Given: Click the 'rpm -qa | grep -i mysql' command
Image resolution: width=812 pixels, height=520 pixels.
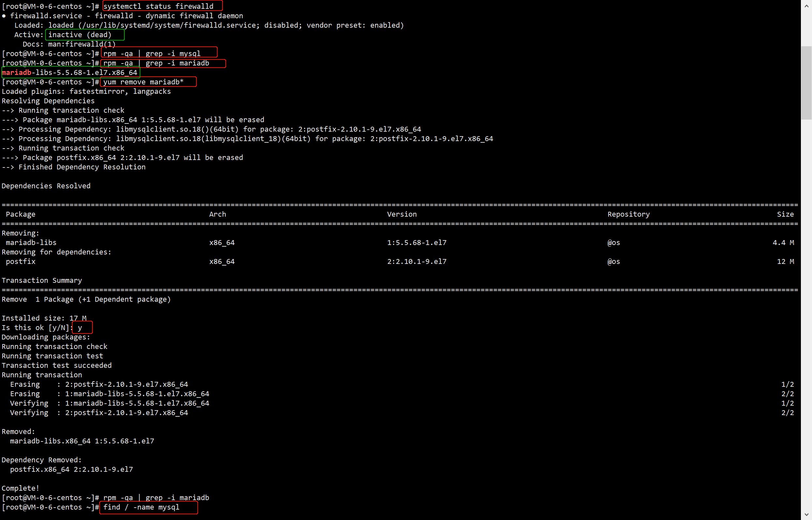Looking at the screenshot, I should [152, 53].
